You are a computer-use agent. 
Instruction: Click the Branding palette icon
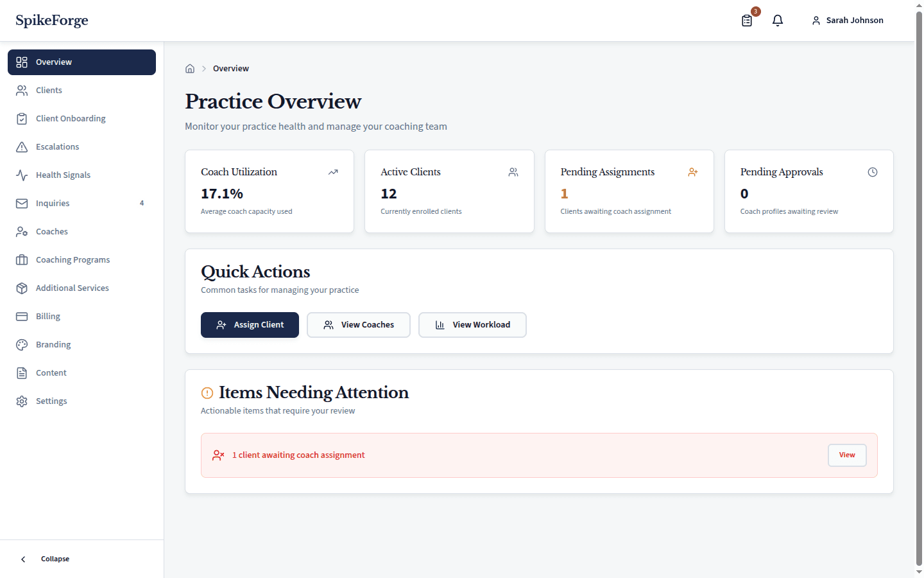pos(22,344)
